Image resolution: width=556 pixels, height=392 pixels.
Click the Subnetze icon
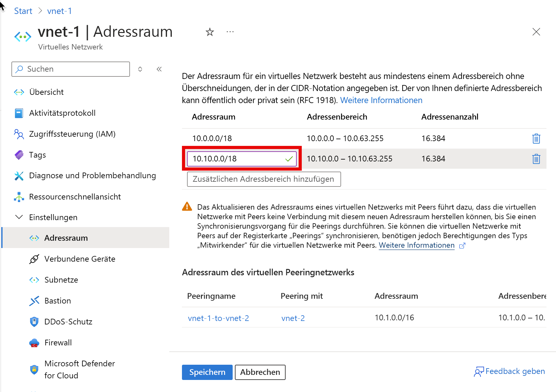pyautogui.click(x=34, y=280)
